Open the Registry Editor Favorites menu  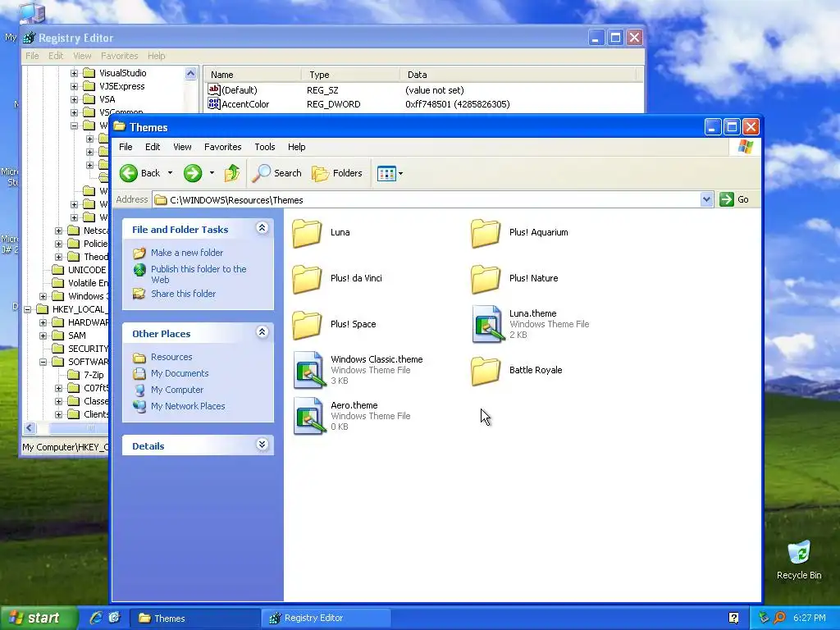(120, 56)
